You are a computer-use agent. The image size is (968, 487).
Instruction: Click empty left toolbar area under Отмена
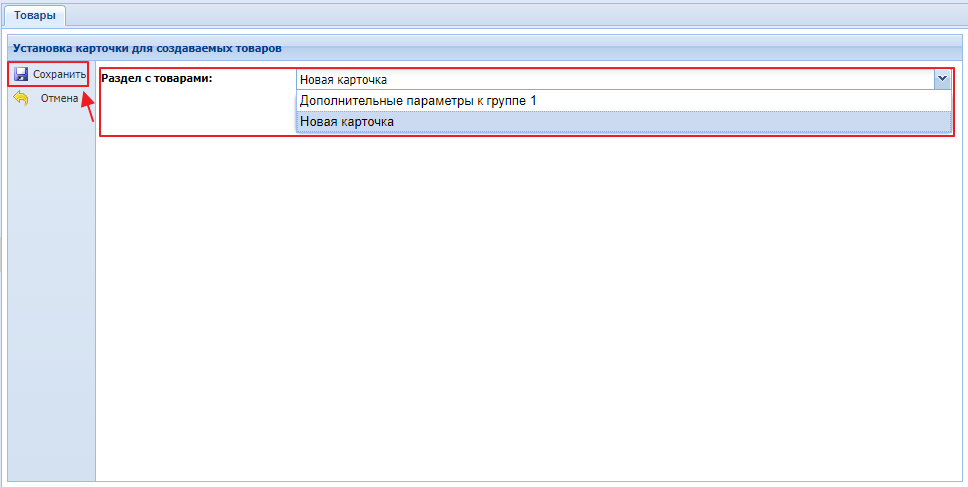50,300
